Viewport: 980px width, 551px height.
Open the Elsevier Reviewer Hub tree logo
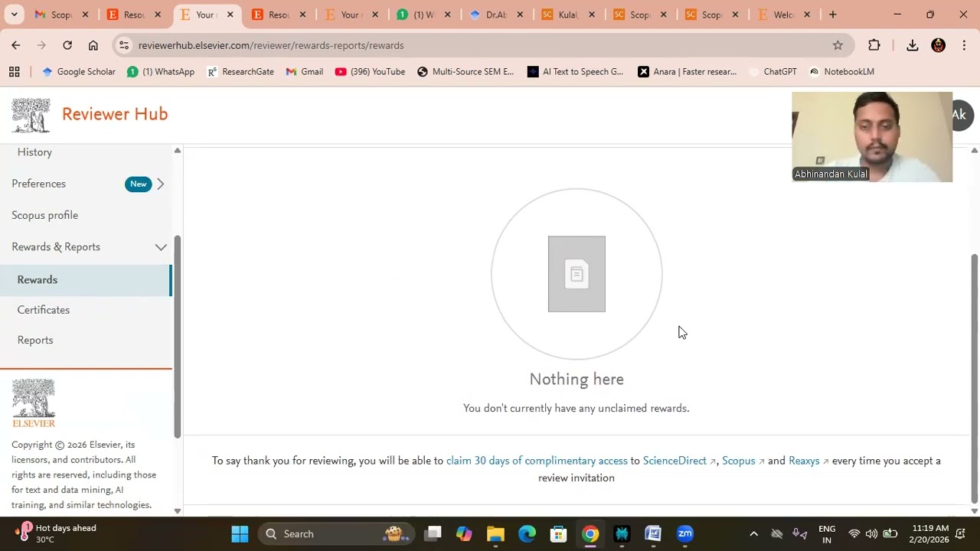click(31, 115)
